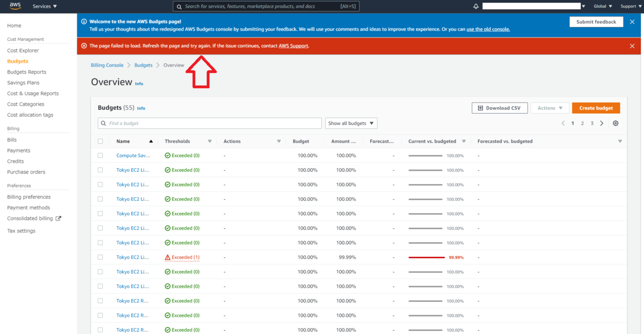644x334 pixels.
Task: Open Actions column filter triangle
Action: pos(279,141)
